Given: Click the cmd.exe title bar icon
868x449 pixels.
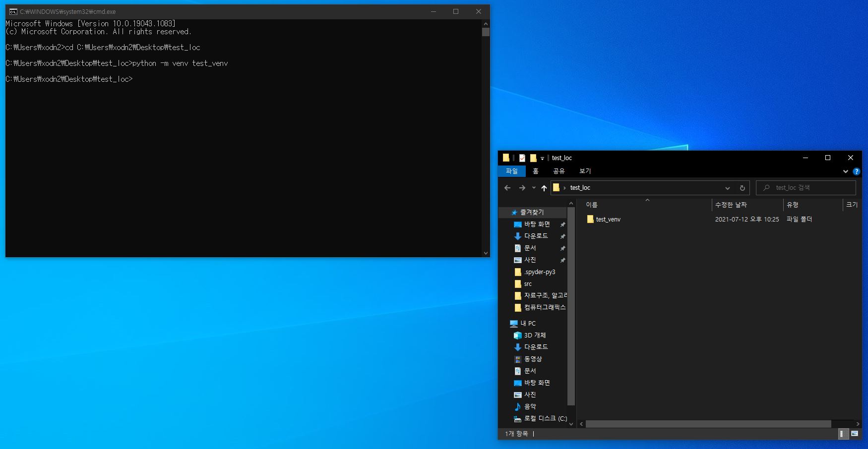Looking at the screenshot, I should coord(13,11).
